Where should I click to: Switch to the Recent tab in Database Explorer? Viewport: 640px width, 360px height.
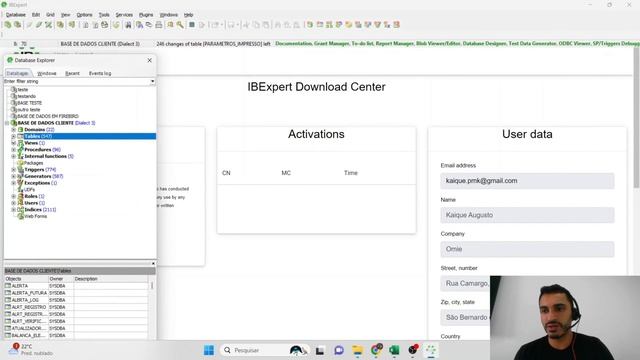[x=72, y=73]
